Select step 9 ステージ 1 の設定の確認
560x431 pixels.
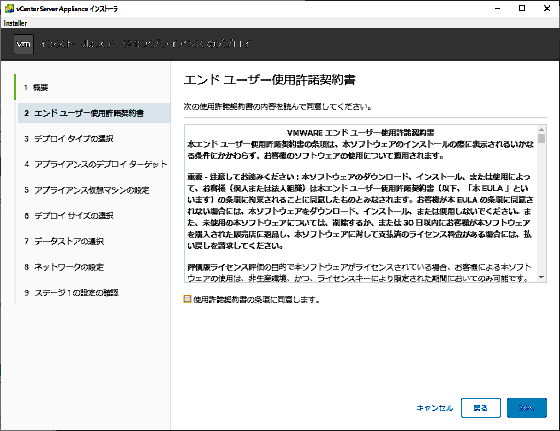coord(71,293)
